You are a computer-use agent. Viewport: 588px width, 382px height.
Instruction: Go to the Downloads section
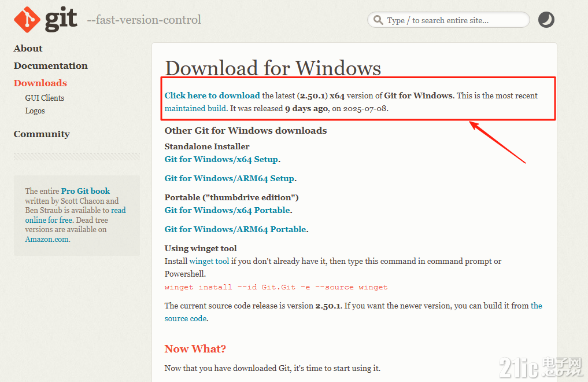(x=40, y=83)
